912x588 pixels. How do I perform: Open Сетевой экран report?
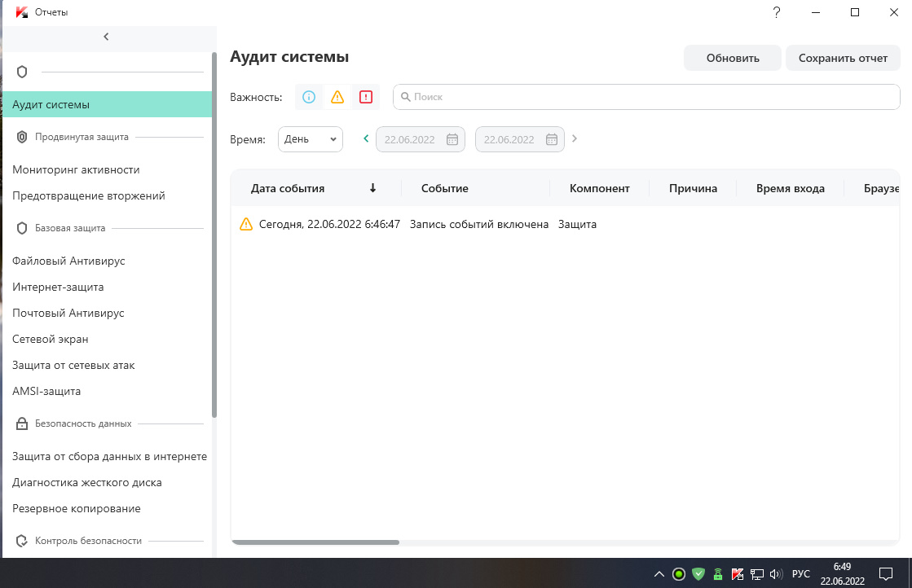pyautogui.click(x=51, y=340)
